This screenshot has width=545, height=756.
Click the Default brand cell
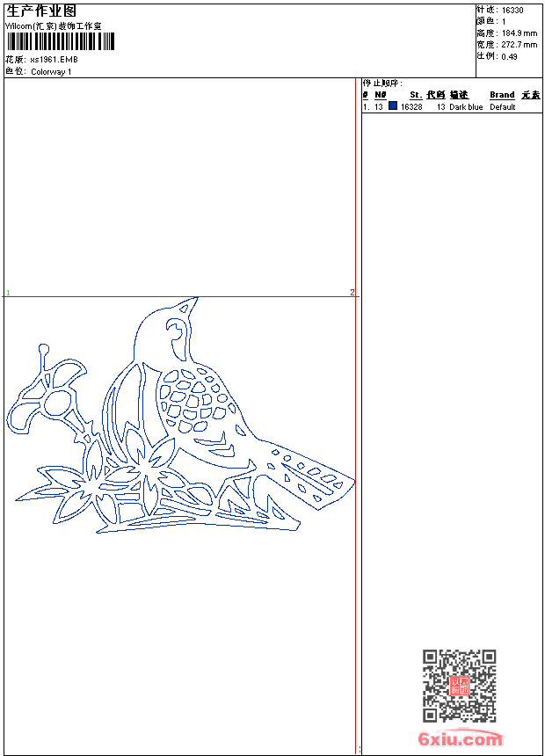pyautogui.click(x=503, y=107)
